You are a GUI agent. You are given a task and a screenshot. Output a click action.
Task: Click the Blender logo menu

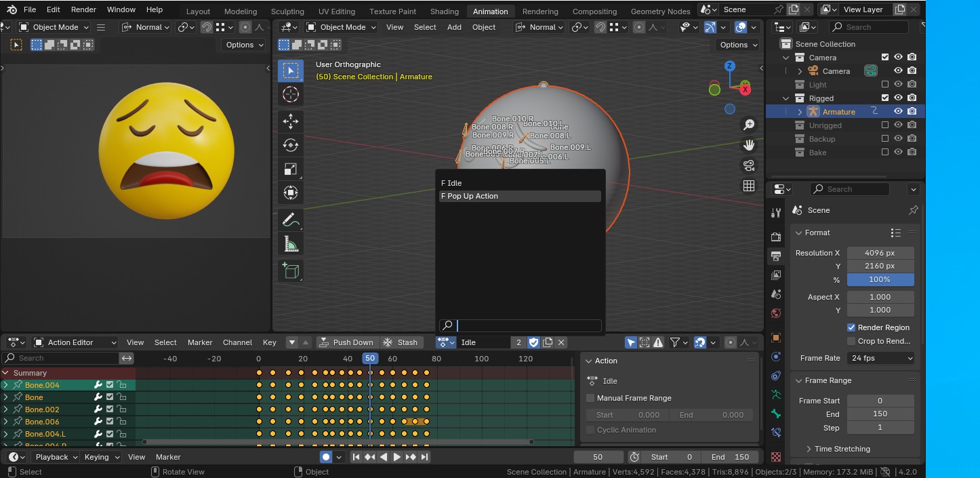12,9
